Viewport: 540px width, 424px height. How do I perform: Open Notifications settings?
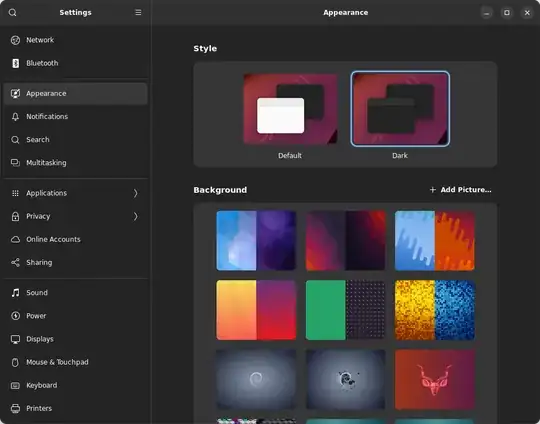(75, 117)
